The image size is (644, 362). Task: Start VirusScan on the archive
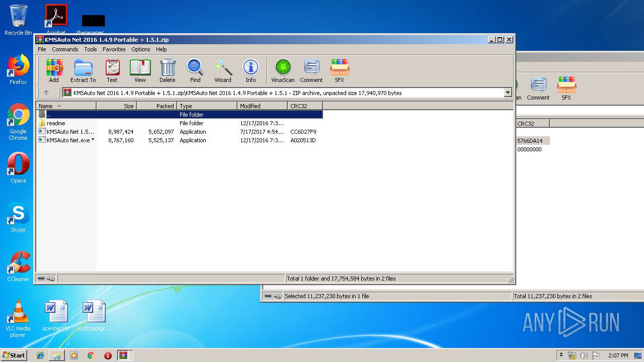pyautogui.click(x=283, y=70)
